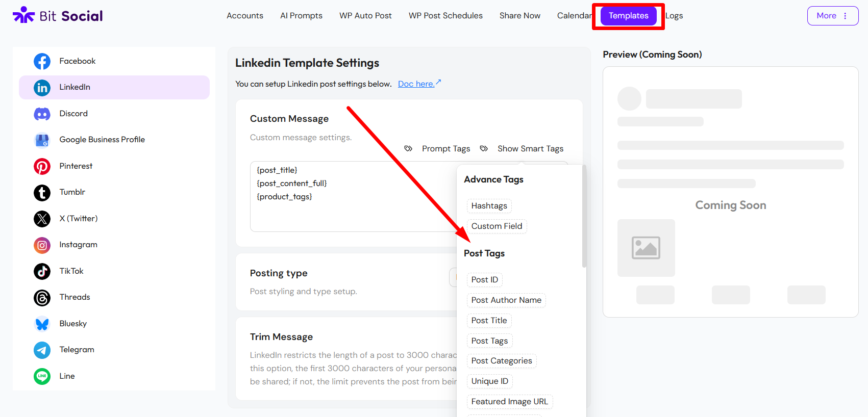Viewport: 868px width, 417px height.
Task: Click the Post Tags section heading
Action: click(x=484, y=253)
